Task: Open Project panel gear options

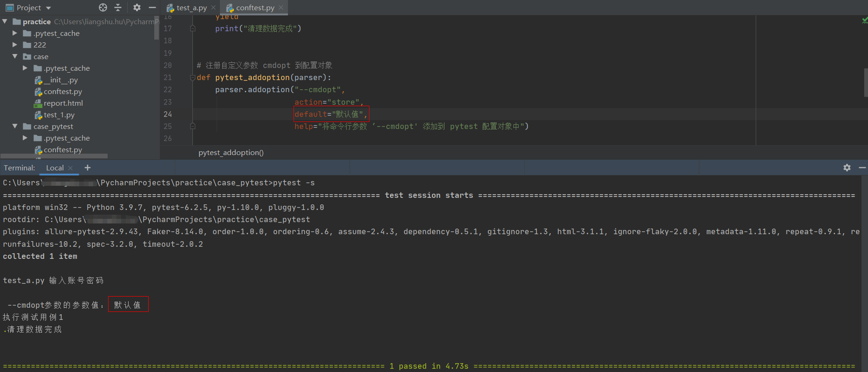Action: point(137,7)
